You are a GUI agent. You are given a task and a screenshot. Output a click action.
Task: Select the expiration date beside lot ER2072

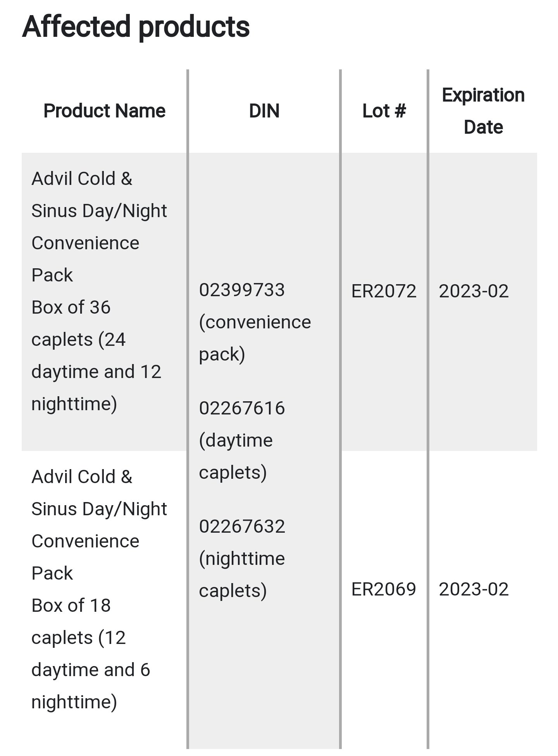pos(474,291)
